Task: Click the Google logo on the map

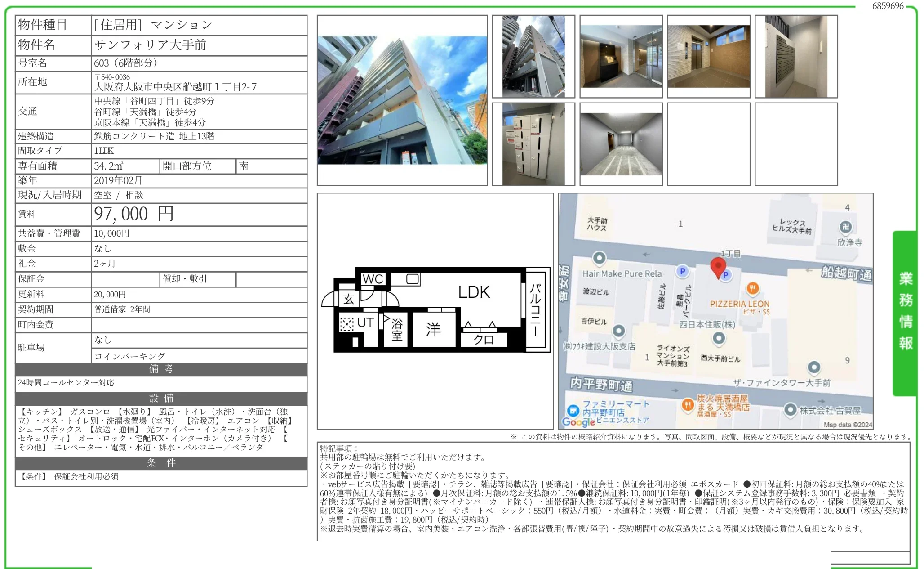Action: pos(578,422)
